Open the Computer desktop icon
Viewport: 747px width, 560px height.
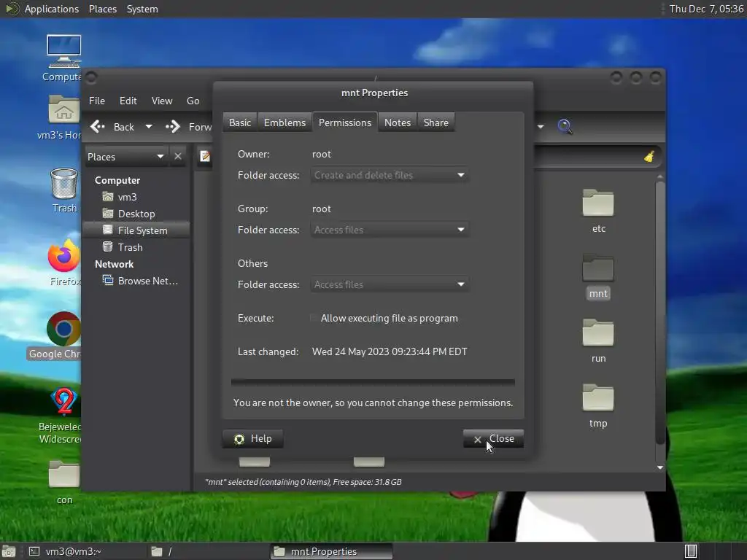(x=63, y=52)
